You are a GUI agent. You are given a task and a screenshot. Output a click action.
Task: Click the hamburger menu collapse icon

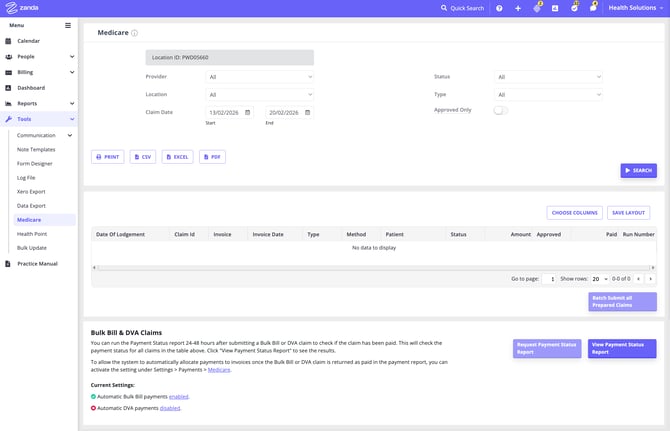(68, 25)
